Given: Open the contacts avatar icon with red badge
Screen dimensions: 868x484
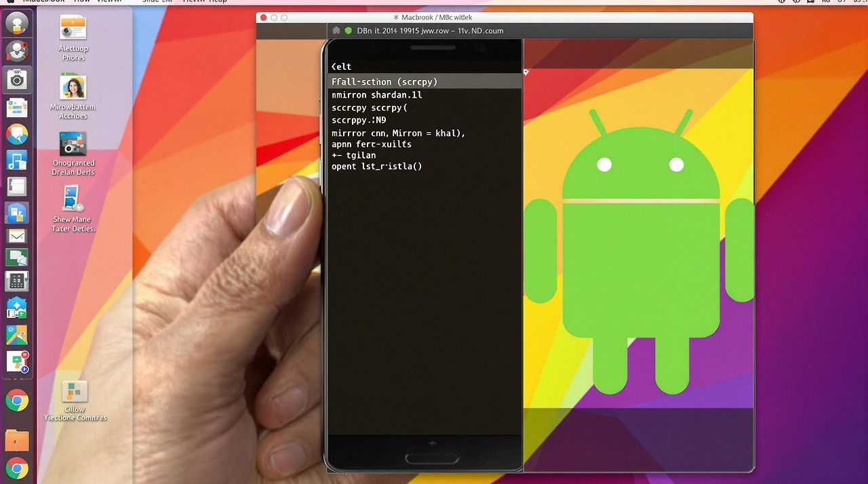Looking at the screenshot, I should pyautogui.click(x=17, y=52).
